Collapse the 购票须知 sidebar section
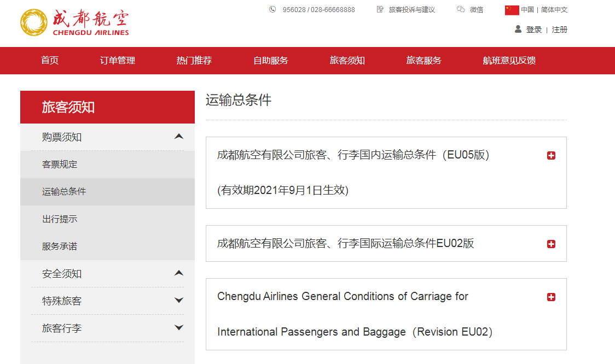The width and height of the screenshot is (615, 364). tap(178, 137)
